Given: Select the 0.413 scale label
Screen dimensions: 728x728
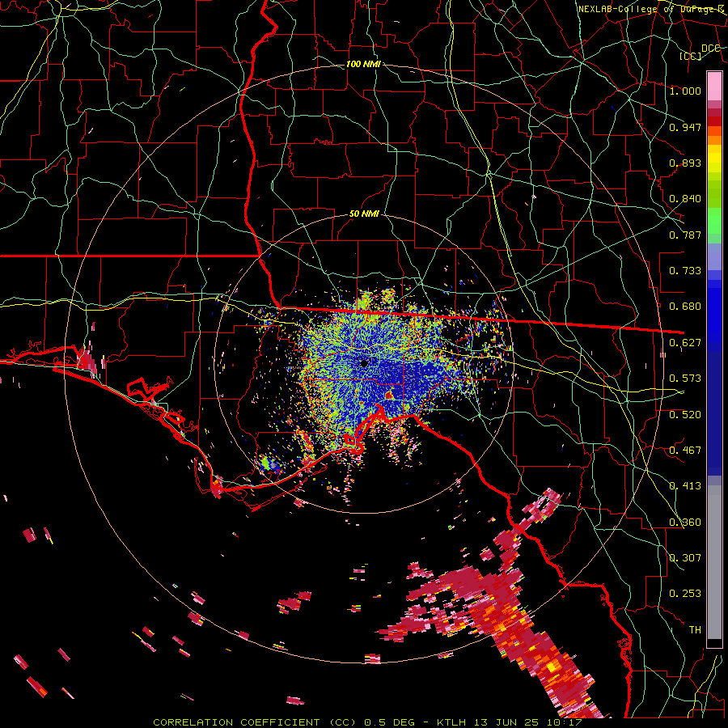Looking at the screenshot, I should (x=685, y=485).
